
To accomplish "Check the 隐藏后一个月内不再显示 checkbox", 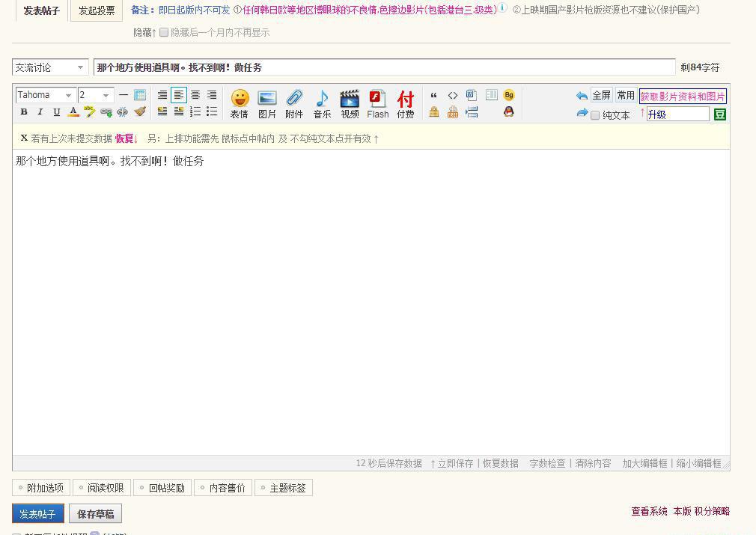I will pyautogui.click(x=164, y=32).
